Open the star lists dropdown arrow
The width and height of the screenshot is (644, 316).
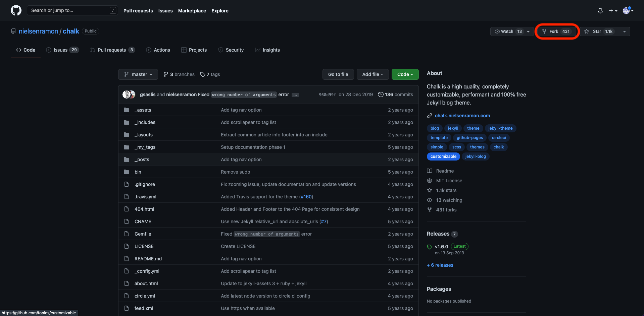click(x=625, y=31)
